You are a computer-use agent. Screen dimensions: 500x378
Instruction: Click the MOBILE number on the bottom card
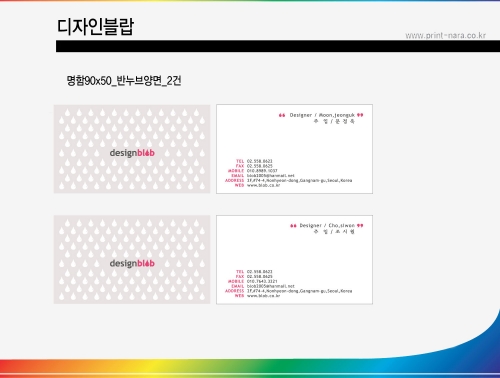coord(262,281)
